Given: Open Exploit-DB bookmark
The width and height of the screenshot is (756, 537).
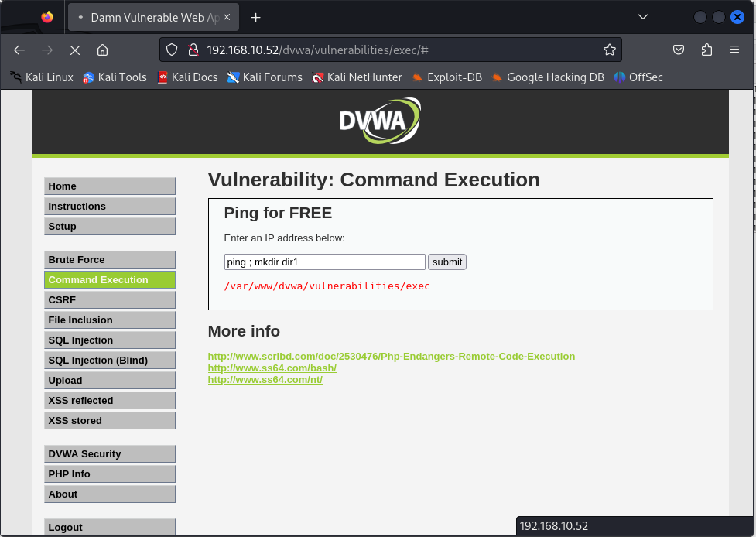Looking at the screenshot, I should click(x=446, y=77).
